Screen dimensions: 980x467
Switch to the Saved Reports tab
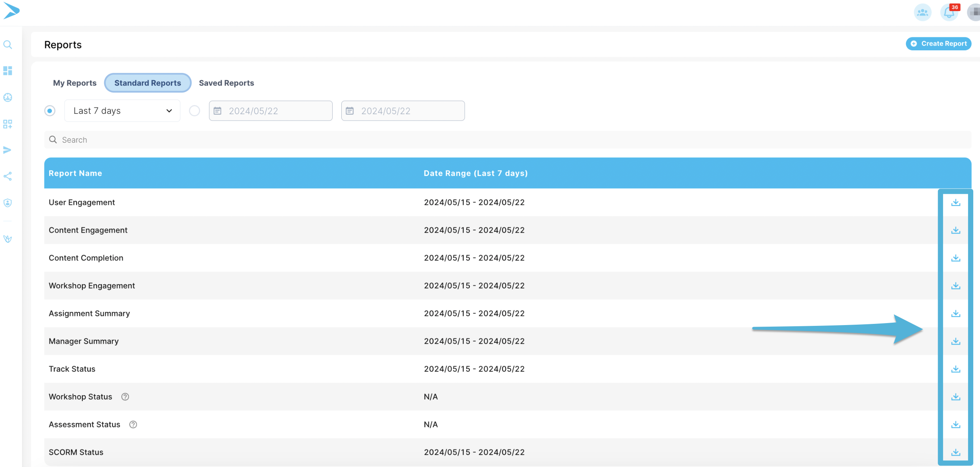click(226, 83)
